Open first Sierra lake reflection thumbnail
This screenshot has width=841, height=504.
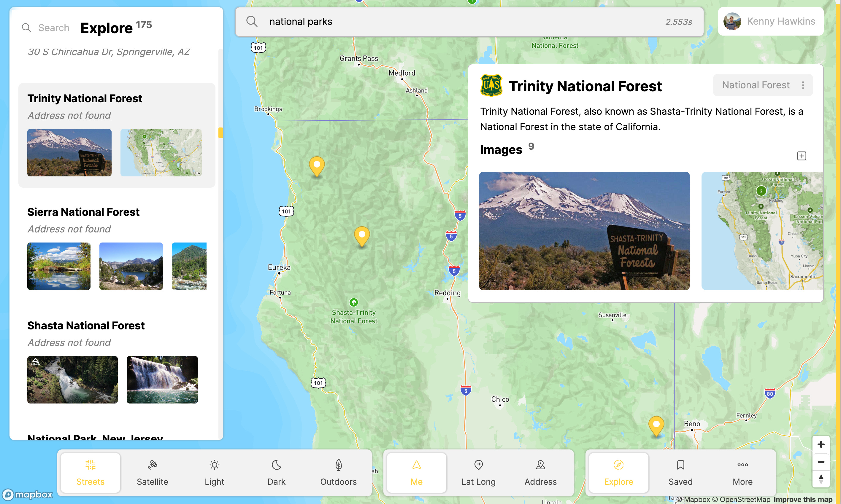point(59,266)
